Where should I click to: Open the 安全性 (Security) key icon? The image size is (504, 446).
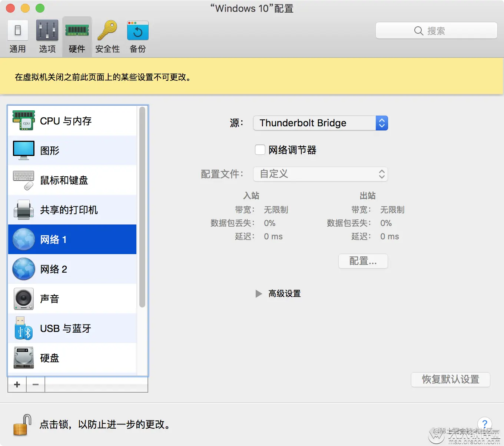tap(107, 30)
